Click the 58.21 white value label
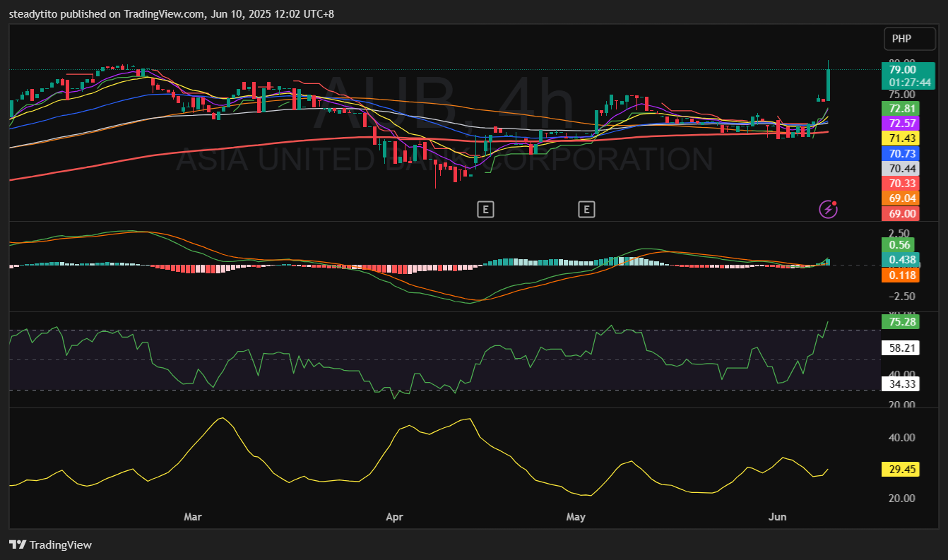This screenshot has height=560, width=948. point(901,347)
